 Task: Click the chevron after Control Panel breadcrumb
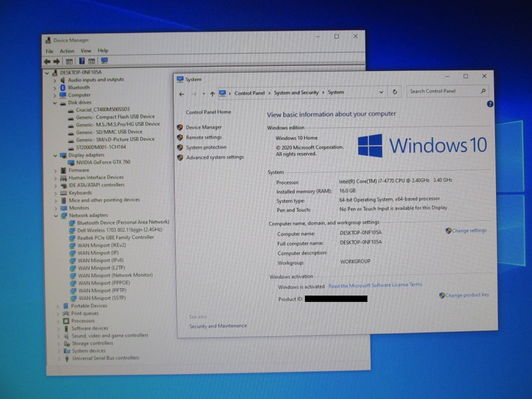(270, 93)
